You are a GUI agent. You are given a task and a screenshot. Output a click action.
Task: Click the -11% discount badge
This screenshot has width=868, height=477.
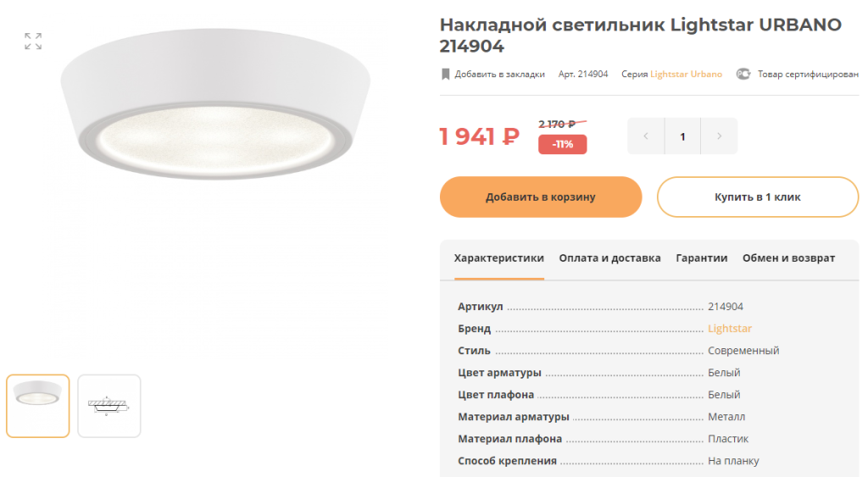(x=563, y=144)
